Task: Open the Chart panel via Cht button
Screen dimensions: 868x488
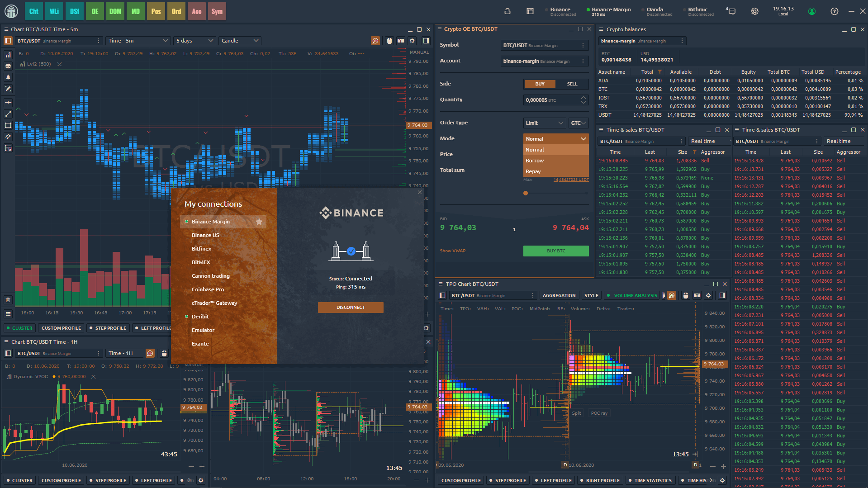Action: tap(34, 11)
